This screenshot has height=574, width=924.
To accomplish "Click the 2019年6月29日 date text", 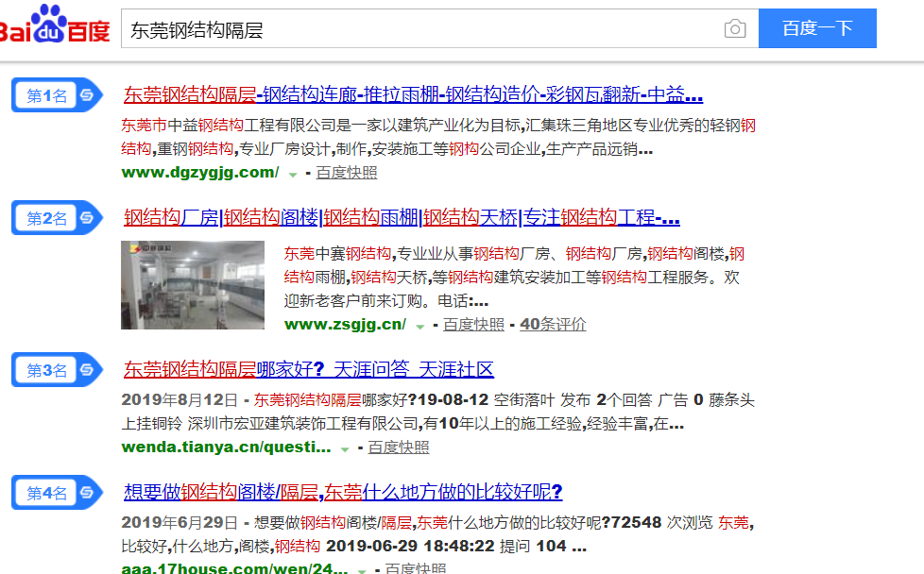I will tap(180, 523).
